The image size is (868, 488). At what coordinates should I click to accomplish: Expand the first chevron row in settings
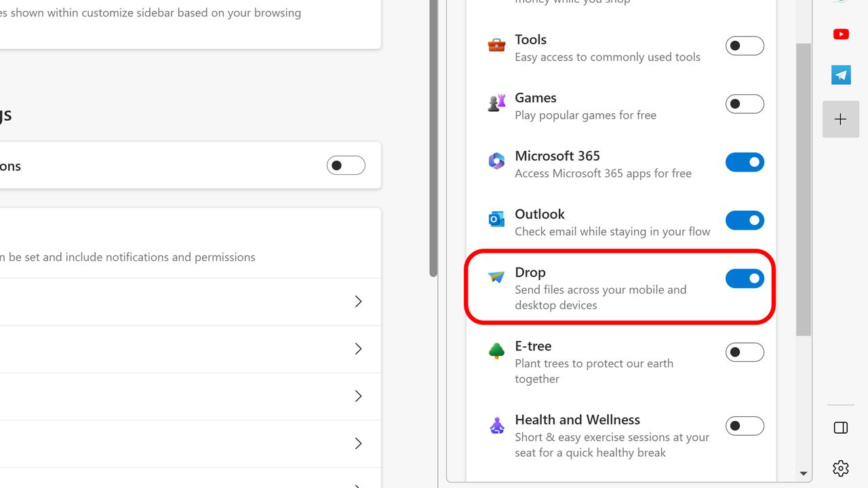pos(359,302)
